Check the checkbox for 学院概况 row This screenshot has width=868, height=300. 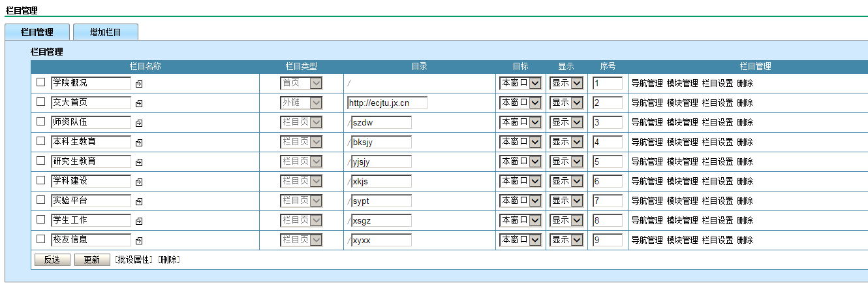point(41,82)
